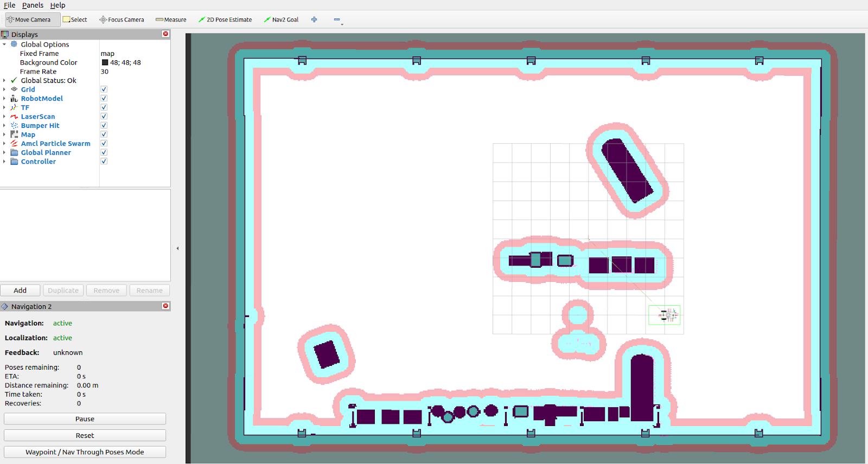Viewport: 868px width, 464px height.
Task: Click the Waypoint / Nav Through Poses Mode button
Action: pos(85,452)
